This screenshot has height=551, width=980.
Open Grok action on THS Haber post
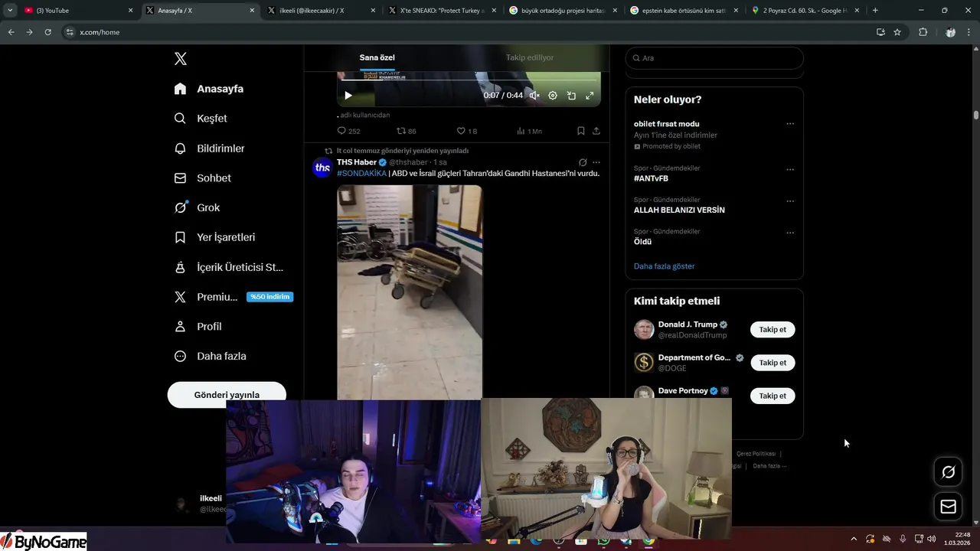tap(583, 162)
